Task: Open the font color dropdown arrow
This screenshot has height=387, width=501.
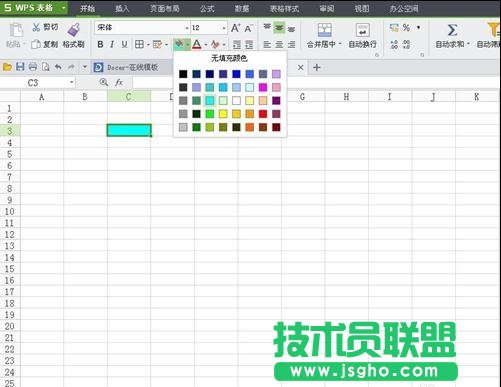Action: click(206, 44)
